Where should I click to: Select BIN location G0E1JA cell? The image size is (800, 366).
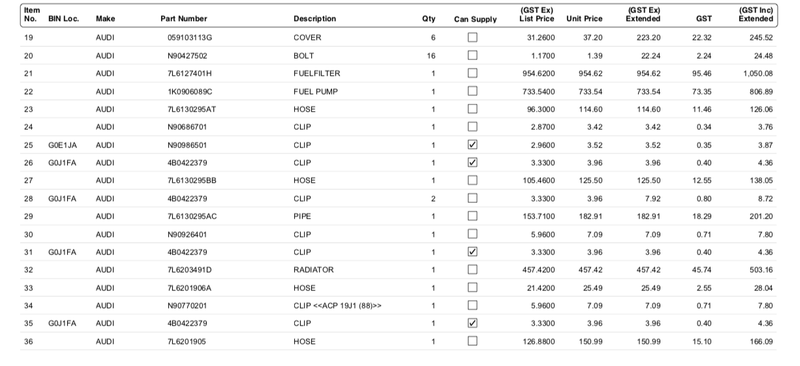[x=63, y=145]
